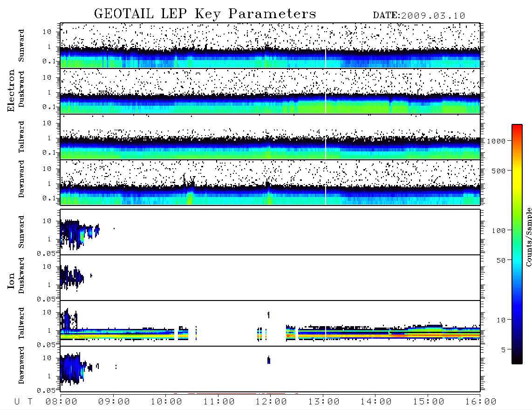Viewport: 532px width, 410px height.
Task: Select the Electron Dawnward axis label
Action: 21,179
